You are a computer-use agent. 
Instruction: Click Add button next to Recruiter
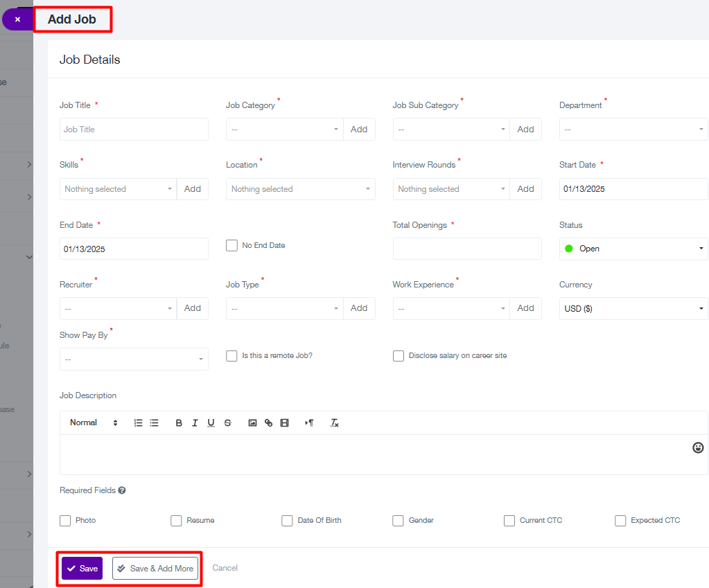pos(193,308)
